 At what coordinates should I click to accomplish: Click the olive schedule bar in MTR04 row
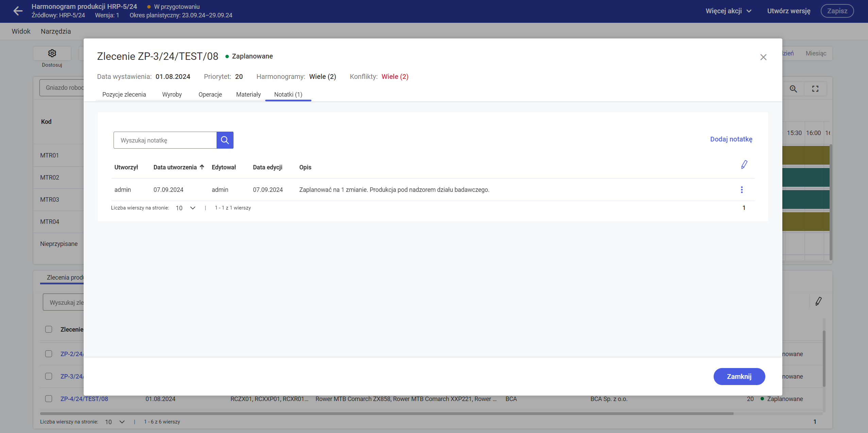point(806,221)
